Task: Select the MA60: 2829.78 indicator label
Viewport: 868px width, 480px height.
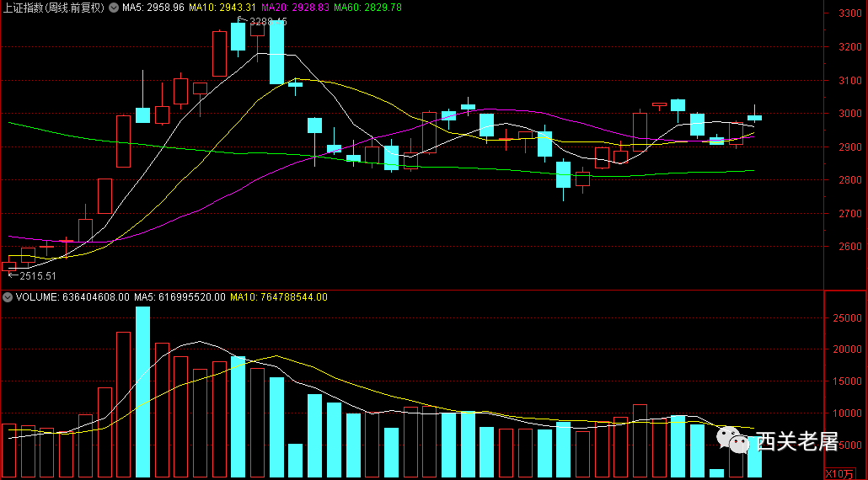Action: (x=368, y=8)
